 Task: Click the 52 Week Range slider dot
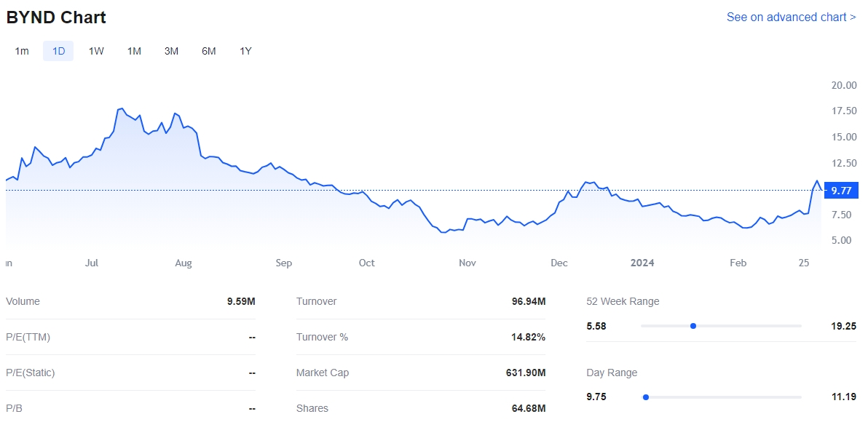(693, 326)
